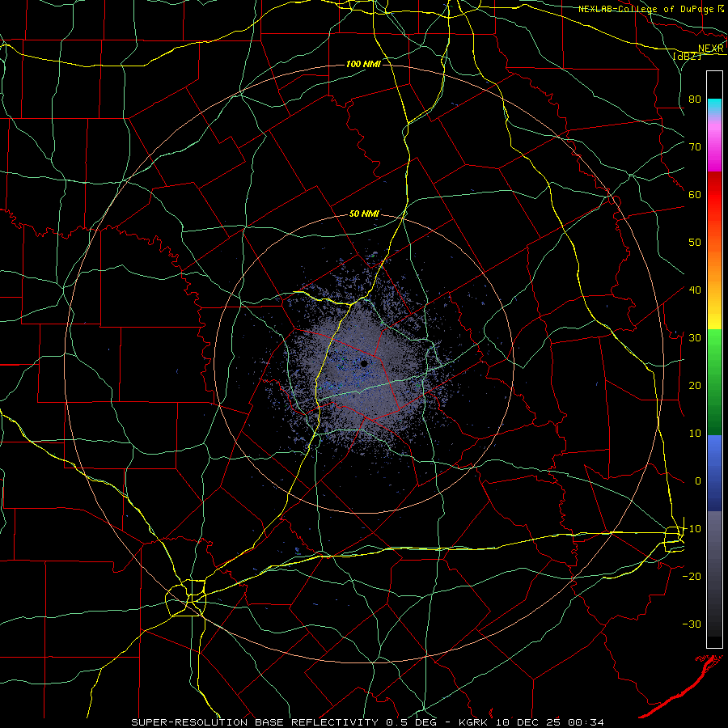Click the -20 value on the dBZ scale
Viewport: 728px width, 728px height.
(x=692, y=577)
